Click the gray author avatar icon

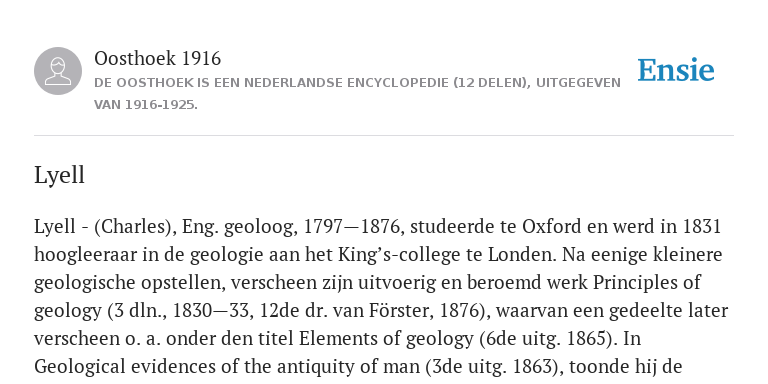[x=58, y=71]
